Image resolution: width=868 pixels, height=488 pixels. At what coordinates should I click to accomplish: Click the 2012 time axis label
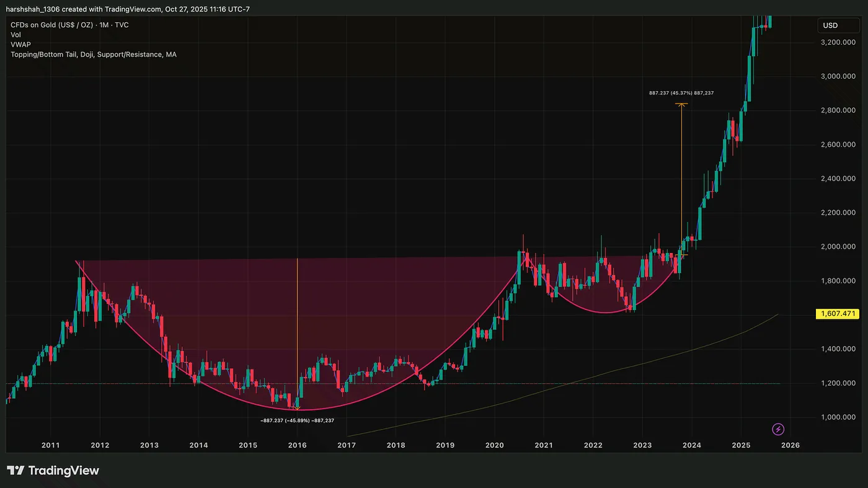[100, 445]
